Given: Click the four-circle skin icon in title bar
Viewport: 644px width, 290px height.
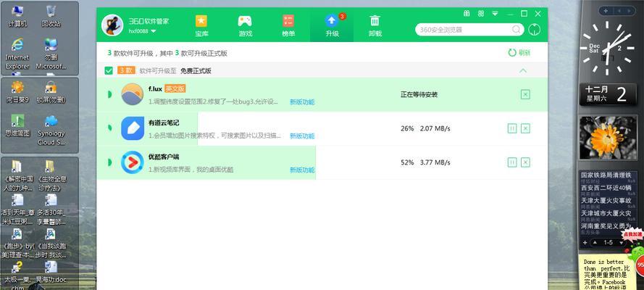Looking at the screenshot, I should pos(480,13).
